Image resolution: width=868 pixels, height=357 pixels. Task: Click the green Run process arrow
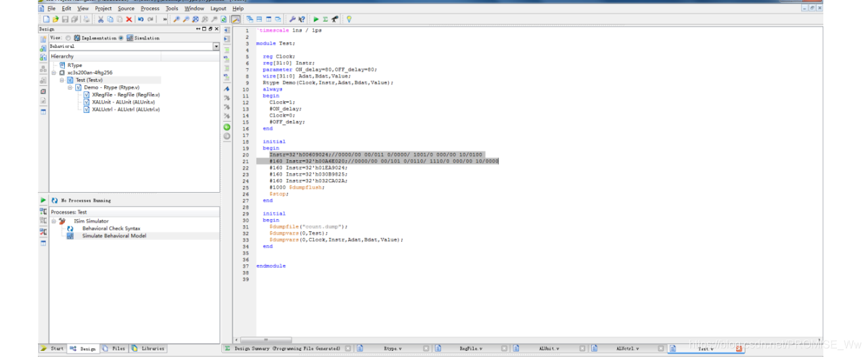(43, 200)
